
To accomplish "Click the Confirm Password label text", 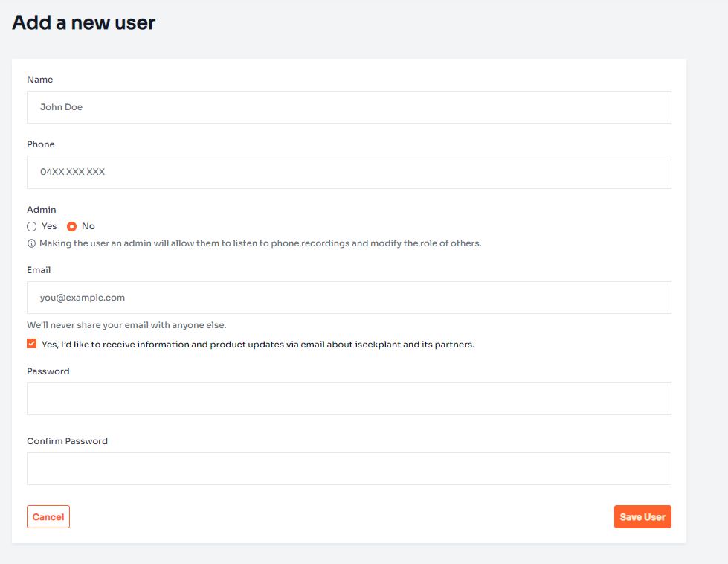I will tap(68, 441).
